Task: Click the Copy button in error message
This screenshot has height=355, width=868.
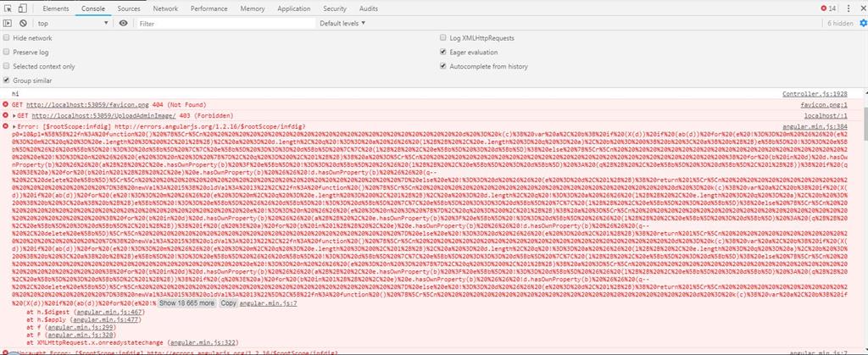Action: 229,303
